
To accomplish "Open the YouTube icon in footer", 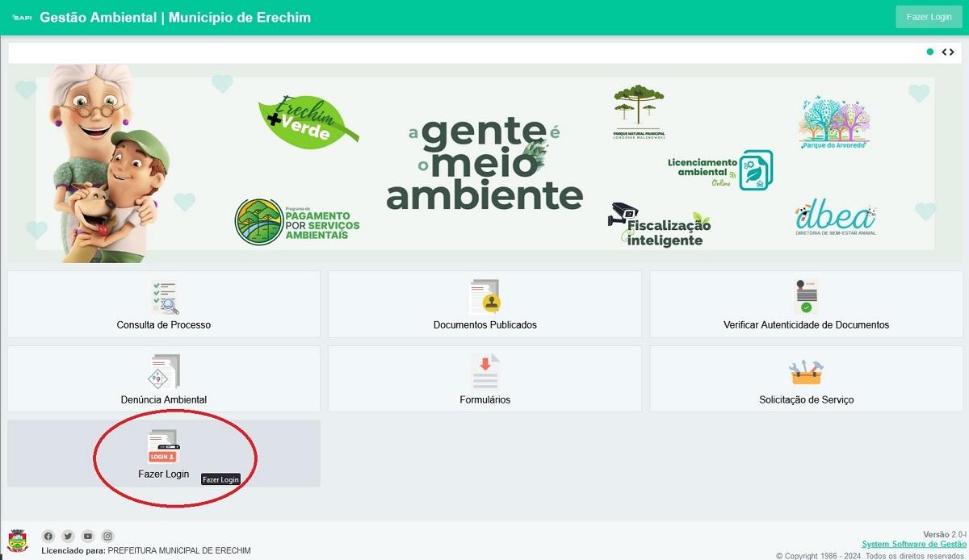I will pos(88,536).
